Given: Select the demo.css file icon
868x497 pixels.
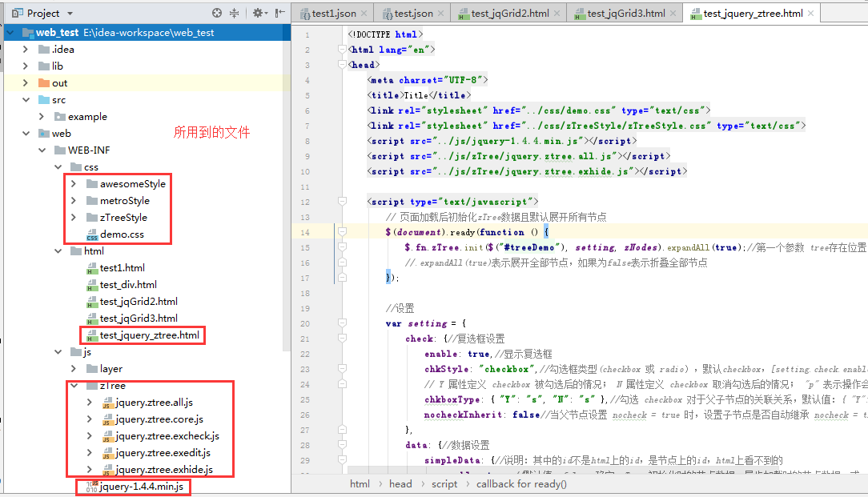Looking at the screenshot, I should click(92, 234).
